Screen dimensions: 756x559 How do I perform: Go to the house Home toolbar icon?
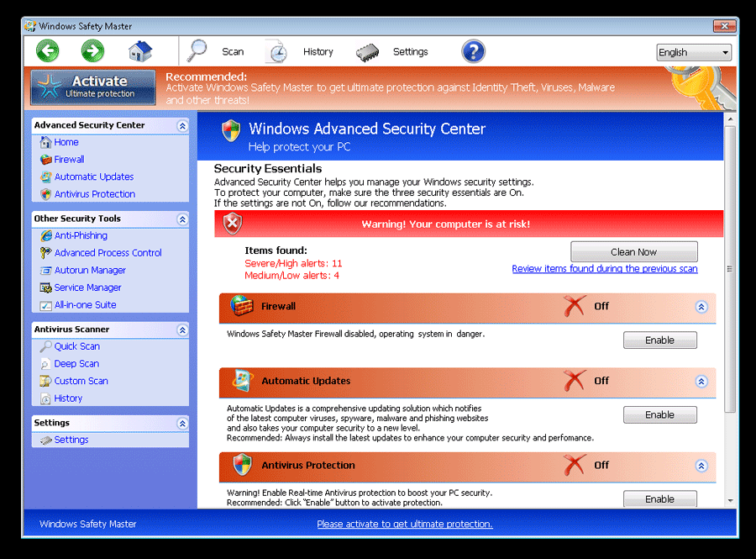[x=140, y=51]
